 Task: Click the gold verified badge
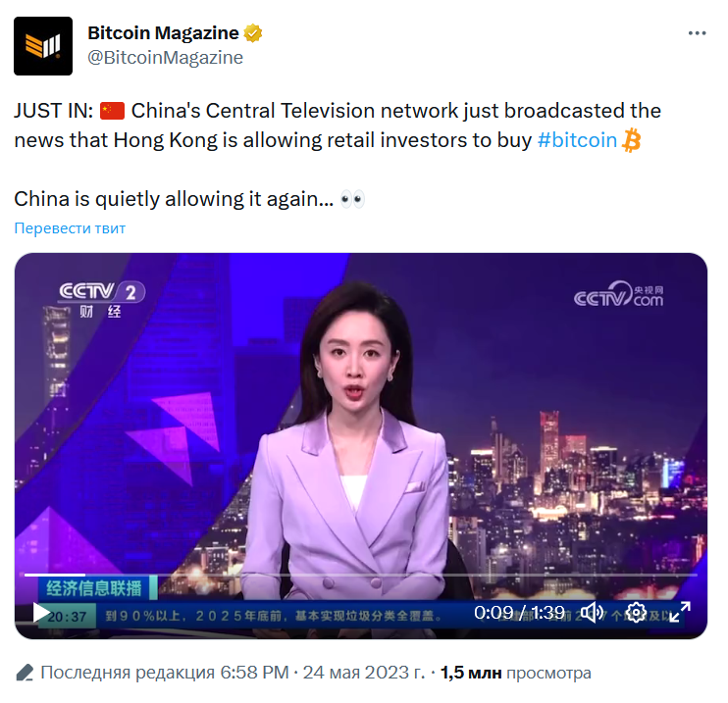click(x=253, y=33)
